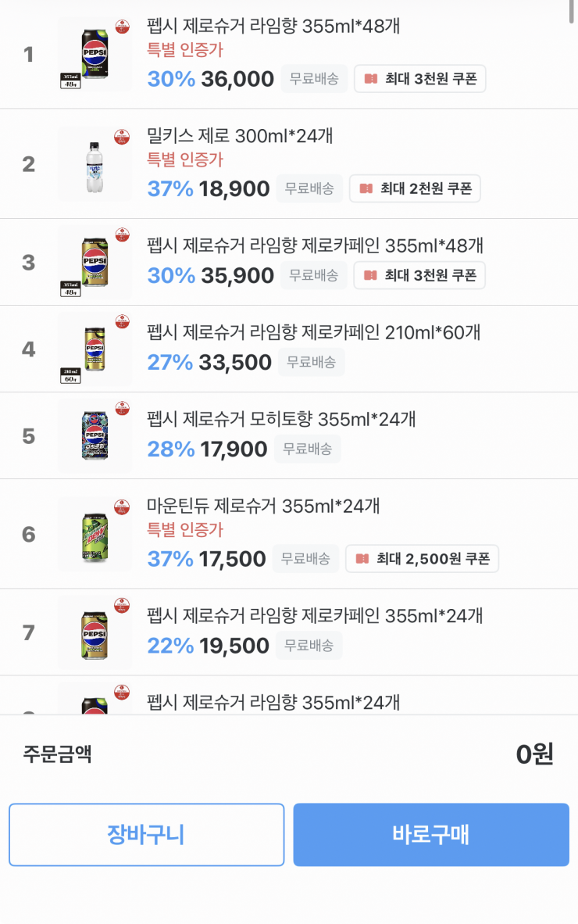Open 마운틴듀 제로슈거 355ml*24개 listing

click(x=263, y=506)
